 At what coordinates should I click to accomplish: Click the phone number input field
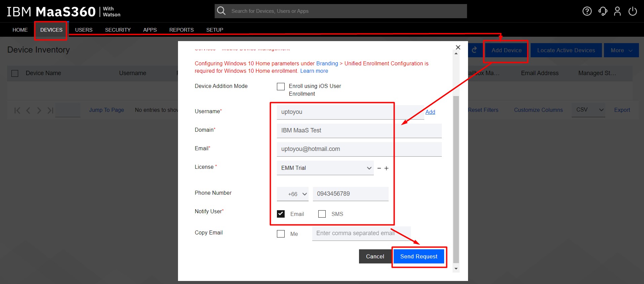click(x=351, y=194)
